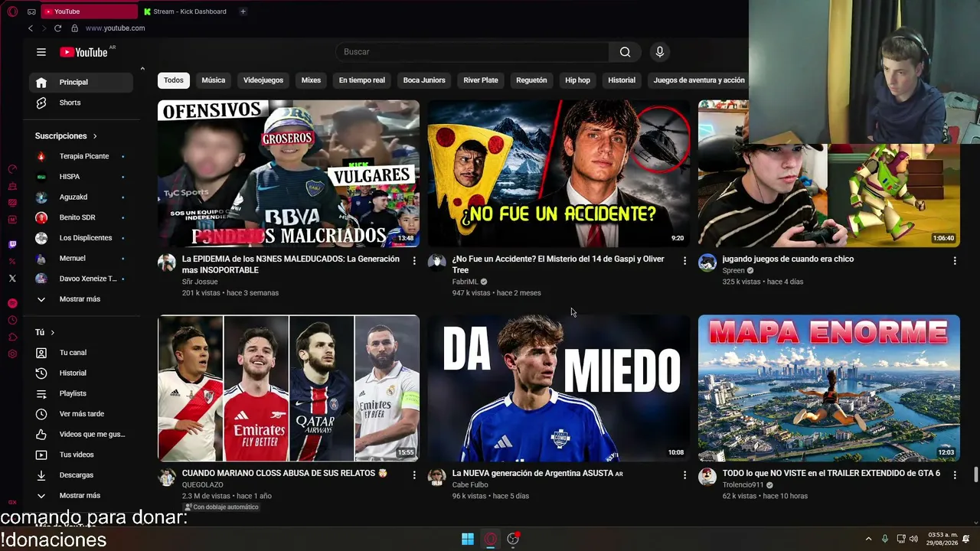Click the YouTube search input field
The height and width of the screenshot is (551, 980).
pos(472,52)
